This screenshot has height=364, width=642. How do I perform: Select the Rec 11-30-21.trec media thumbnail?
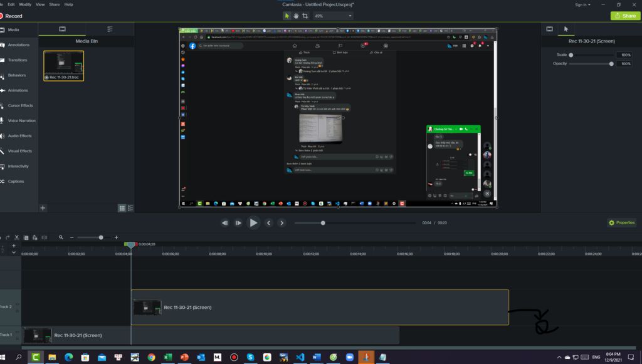(x=64, y=66)
